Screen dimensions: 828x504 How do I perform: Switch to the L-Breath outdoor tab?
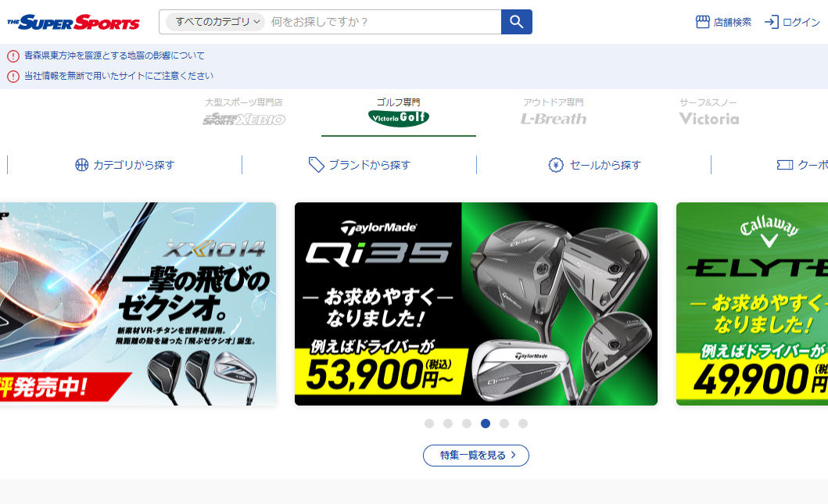pyautogui.click(x=554, y=113)
